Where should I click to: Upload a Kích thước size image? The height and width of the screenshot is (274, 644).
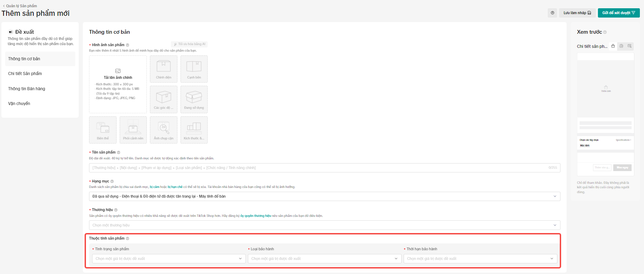tap(194, 130)
